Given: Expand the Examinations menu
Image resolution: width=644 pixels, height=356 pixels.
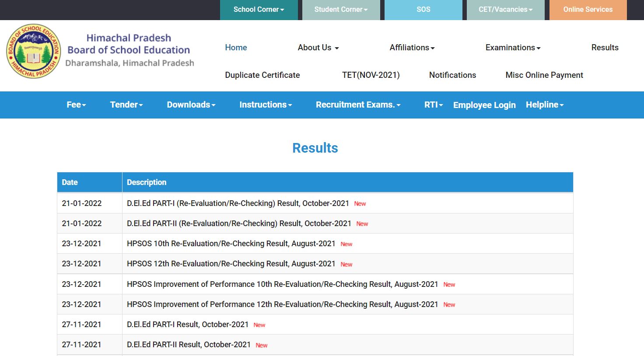Looking at the screenshot, I should point(513,48).
